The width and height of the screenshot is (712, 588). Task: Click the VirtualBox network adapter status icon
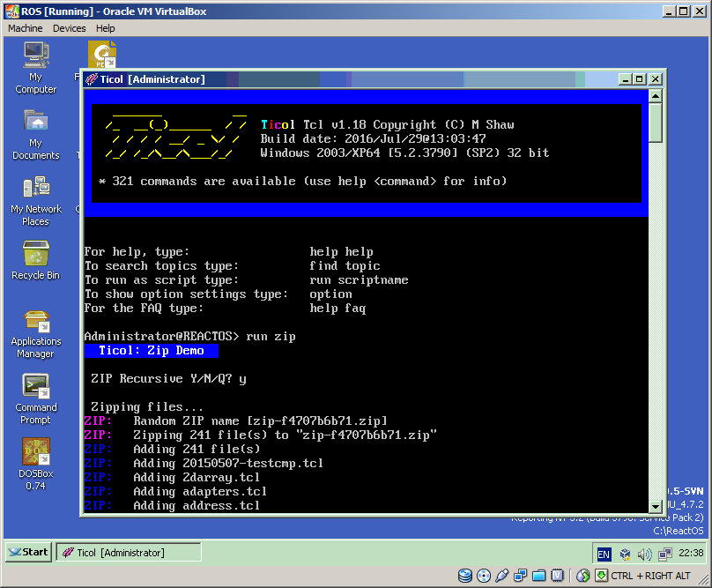click(521, 576)
